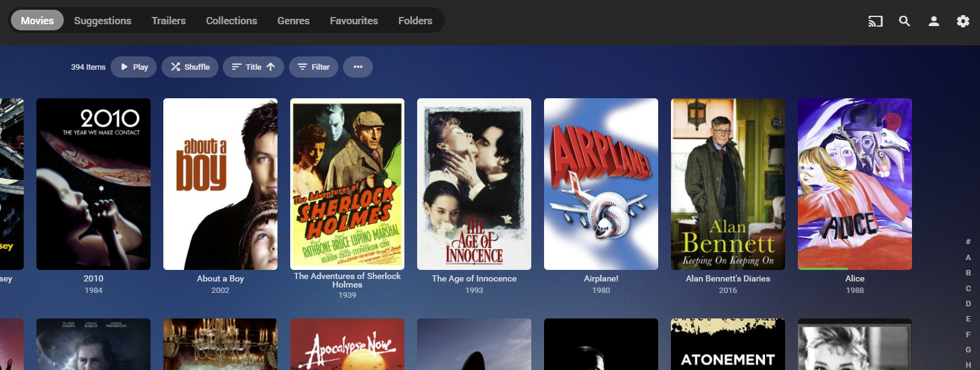Image resolution: width=980 pixels, height=370 pixels.
Task: Open The Age of Innocence poster
Action: (x=474, y=184)
